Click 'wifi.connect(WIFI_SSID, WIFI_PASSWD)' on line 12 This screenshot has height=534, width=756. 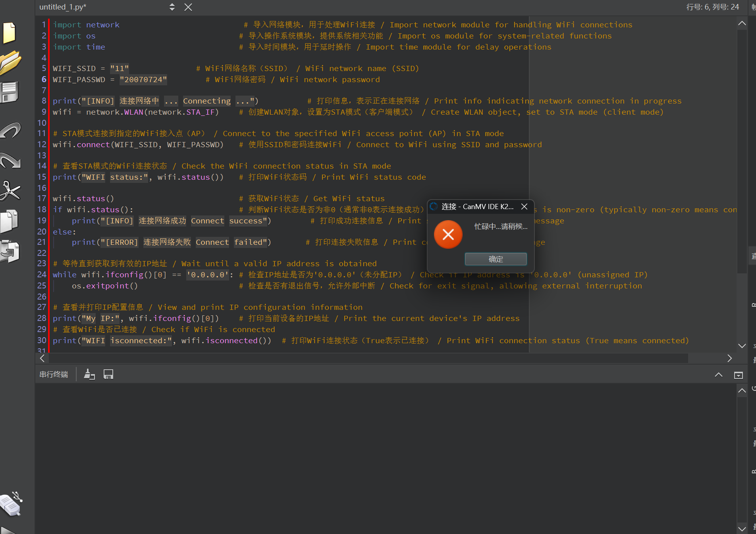tap(138, 144)
